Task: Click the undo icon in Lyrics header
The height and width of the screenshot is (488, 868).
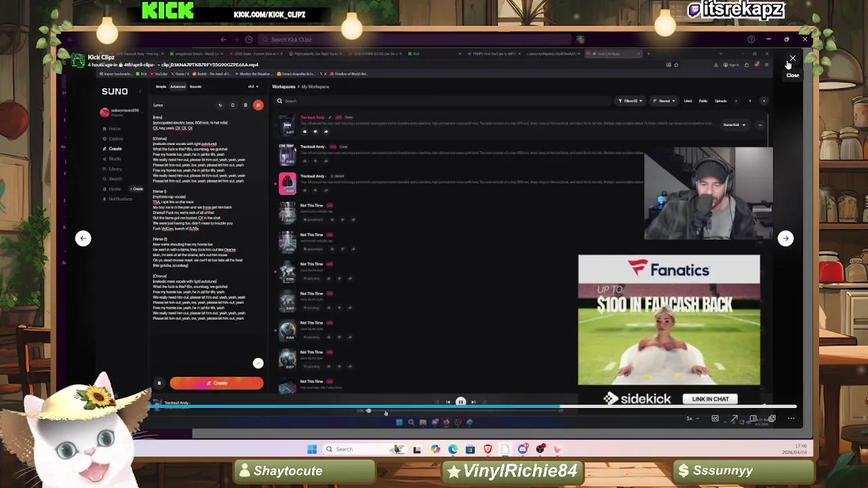Action: point(220,105)
